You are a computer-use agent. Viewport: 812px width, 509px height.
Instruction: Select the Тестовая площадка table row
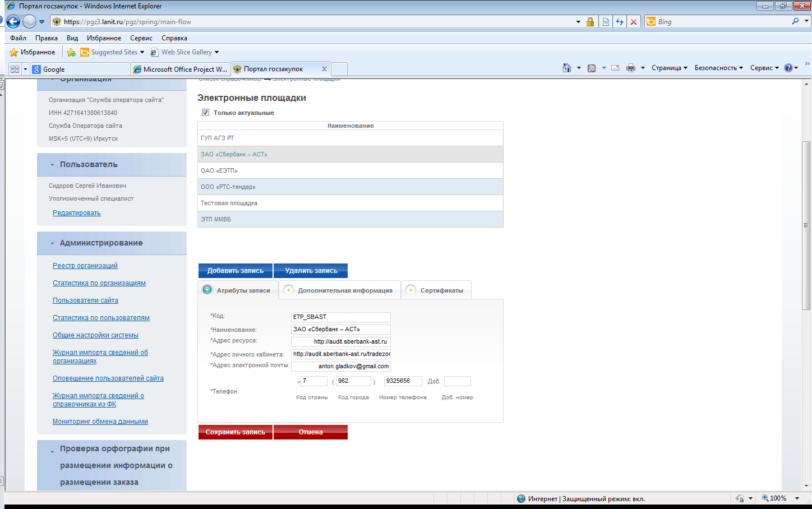coord(350,203)
